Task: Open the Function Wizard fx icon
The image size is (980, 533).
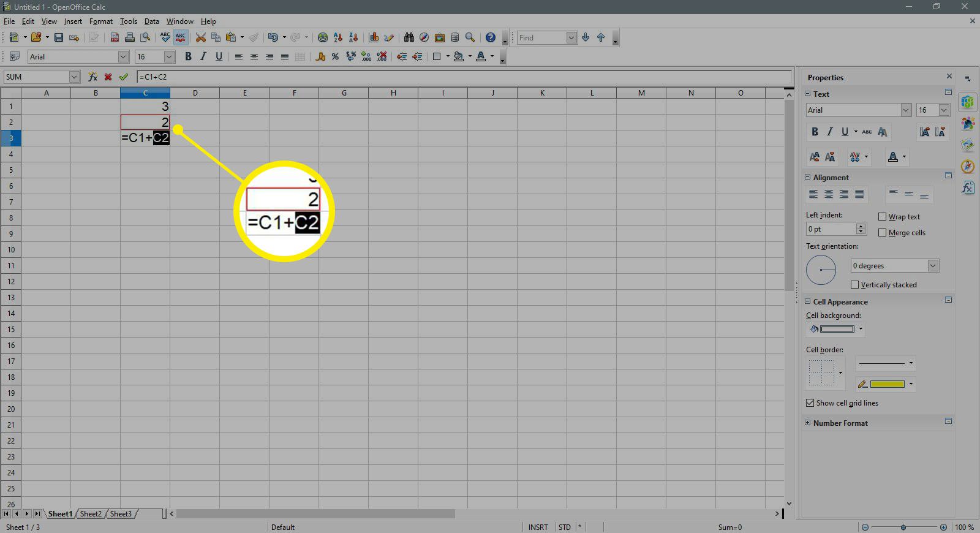Action: point(93,77)
